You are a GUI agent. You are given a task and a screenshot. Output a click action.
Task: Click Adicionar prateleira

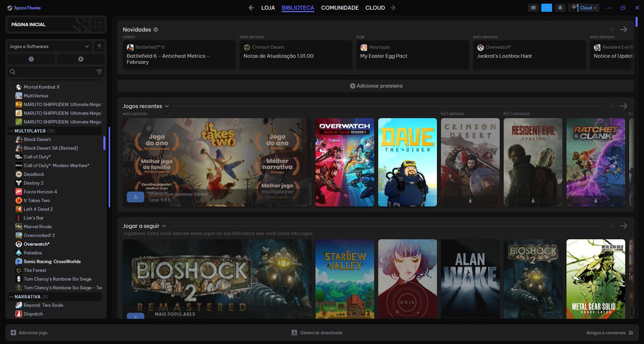376,86
